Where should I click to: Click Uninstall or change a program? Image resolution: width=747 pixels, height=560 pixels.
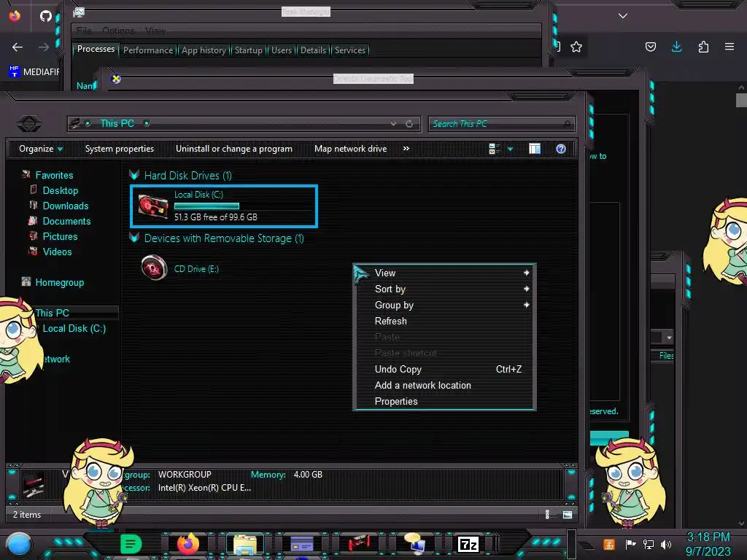tap(234, 149)
